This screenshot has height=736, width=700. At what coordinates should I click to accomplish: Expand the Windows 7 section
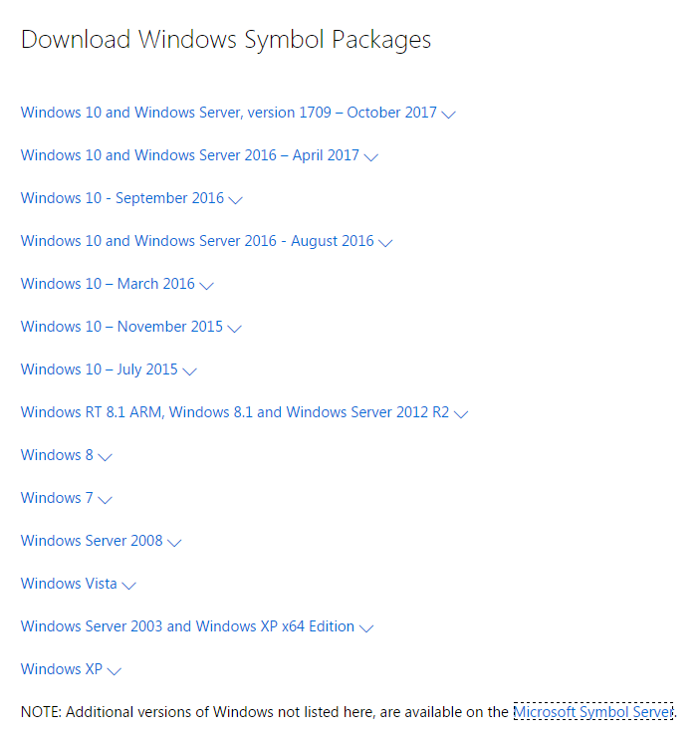pos(66,498)
